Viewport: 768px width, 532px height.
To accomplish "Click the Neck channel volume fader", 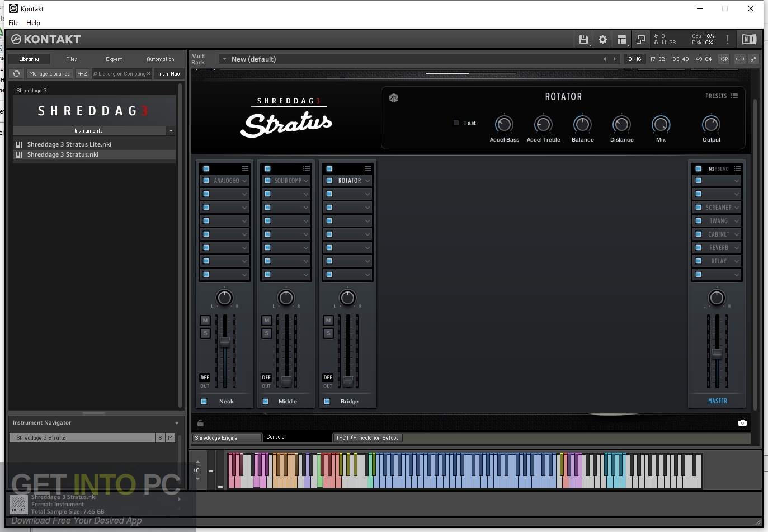I will pyautogui.click(x=225, y=341).
